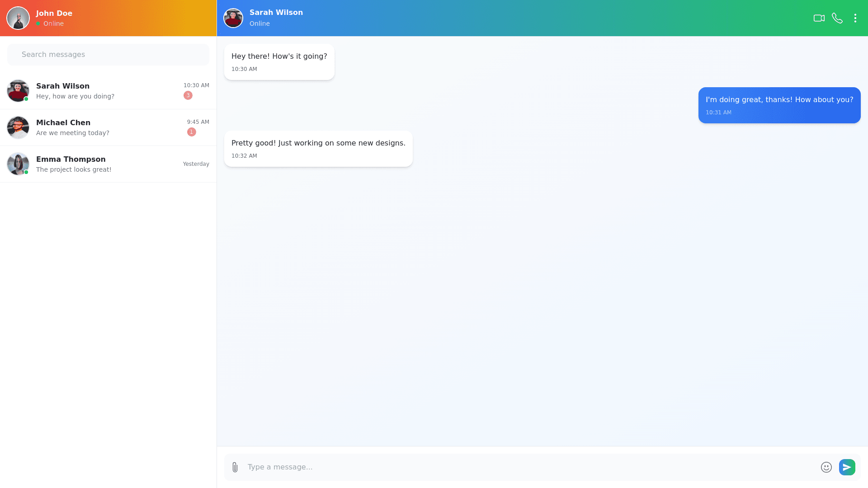Click Emma Thompson's avatar thumbnail

click(18, 164)
